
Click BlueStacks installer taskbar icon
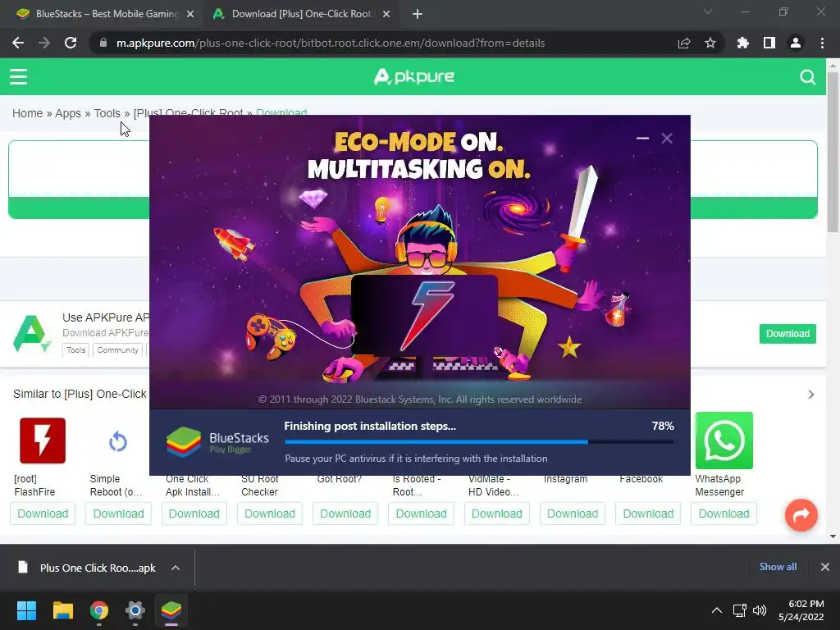[x=171, y=610]
